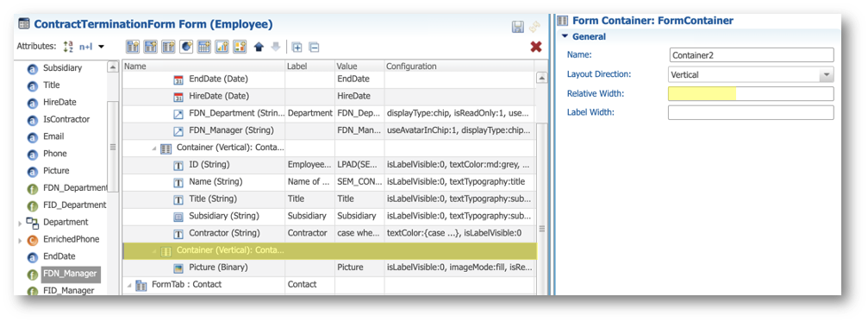Viewport: 868px width, 322px height.
Task: Collapse the FormTab : Contact node
Action: coord(128,285)
